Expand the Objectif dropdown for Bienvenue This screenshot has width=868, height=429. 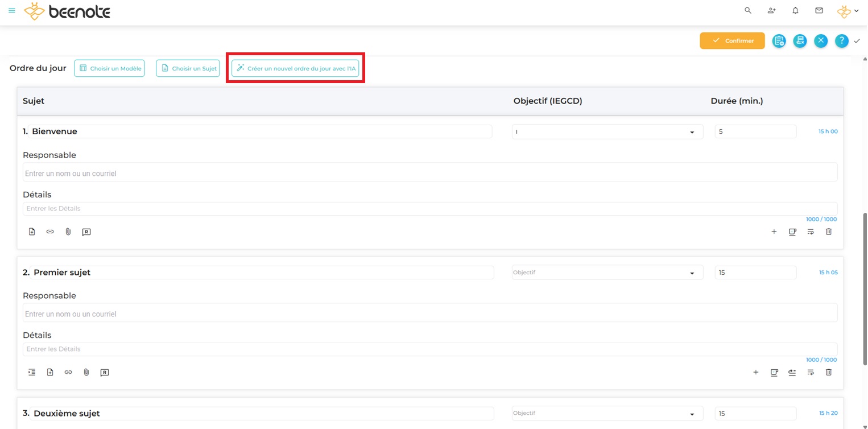tap(607, 132)
